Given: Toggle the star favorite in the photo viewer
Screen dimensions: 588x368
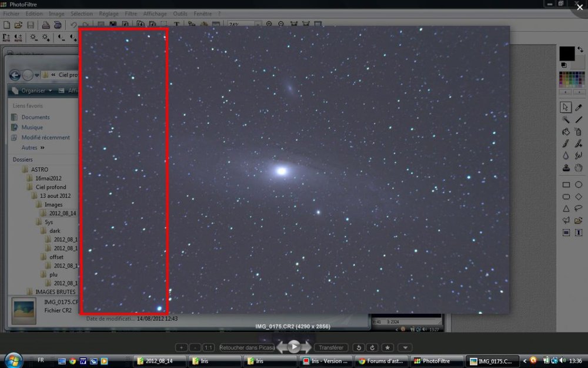Looking at the screenshot, I should (x=387, y=348).
